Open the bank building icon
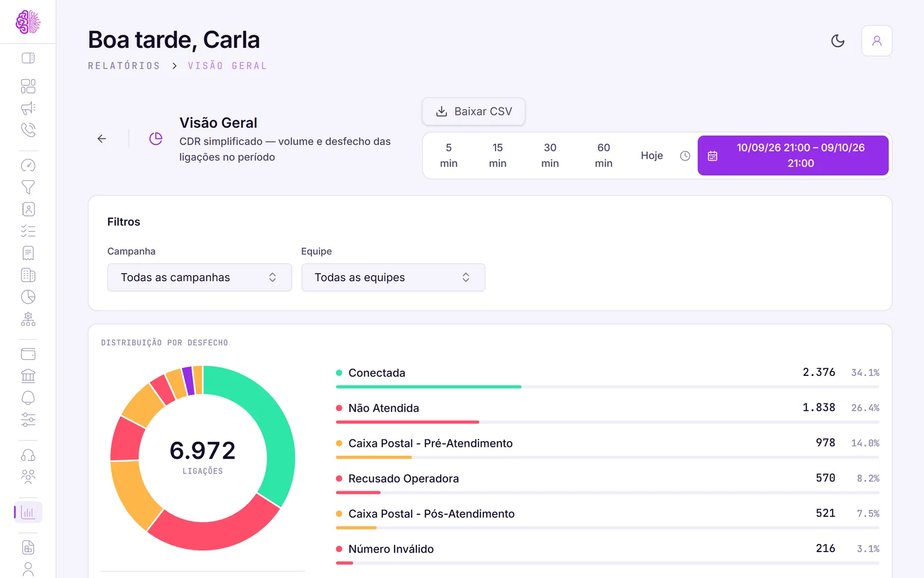 tap(28, 376)
